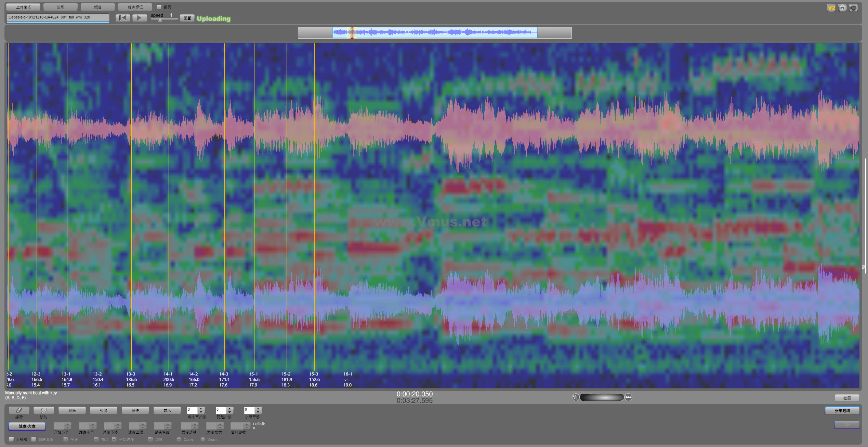Viewport: 868px width, 447px height.
Task: Click the home icon
Action: pos(842,8)
